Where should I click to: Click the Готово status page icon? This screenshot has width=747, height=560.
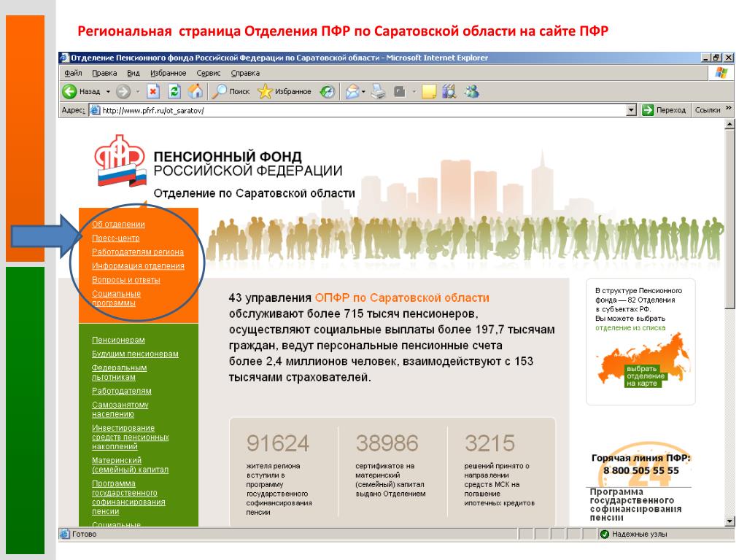coord(64,534)
